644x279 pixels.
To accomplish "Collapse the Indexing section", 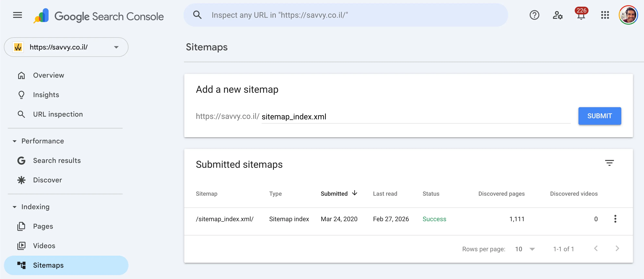I will tap(14, 207).
